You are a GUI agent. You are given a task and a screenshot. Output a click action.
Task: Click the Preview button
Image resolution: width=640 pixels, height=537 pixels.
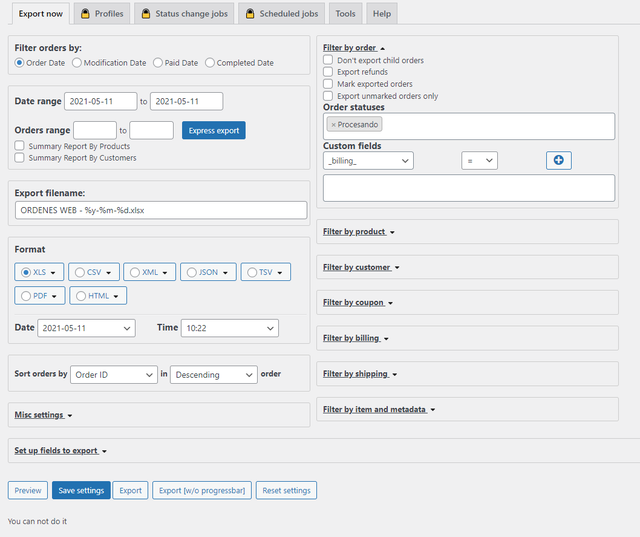(x=28, y=490)
